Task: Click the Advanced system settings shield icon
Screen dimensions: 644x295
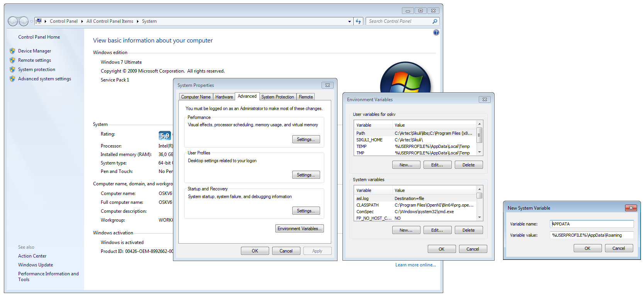Action: (x=12, y=79)
